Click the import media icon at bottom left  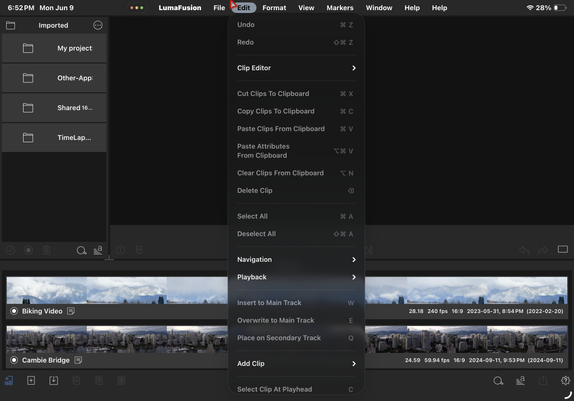point(9,380)
